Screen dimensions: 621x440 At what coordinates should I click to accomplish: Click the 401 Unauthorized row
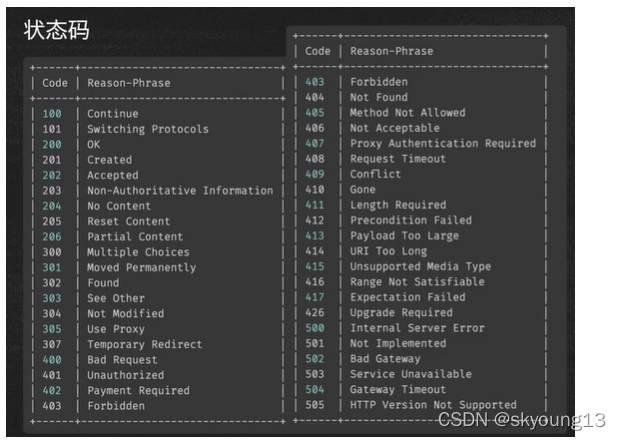[158, 375]
